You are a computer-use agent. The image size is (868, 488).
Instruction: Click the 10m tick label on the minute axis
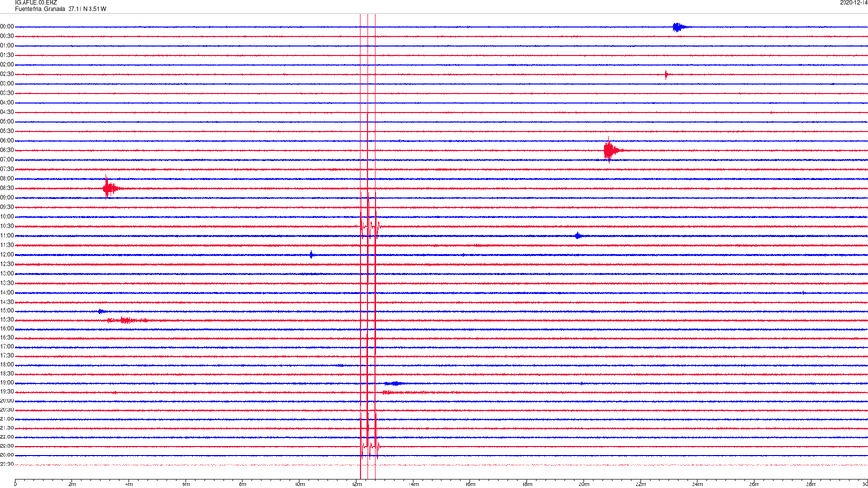(299, 484)
